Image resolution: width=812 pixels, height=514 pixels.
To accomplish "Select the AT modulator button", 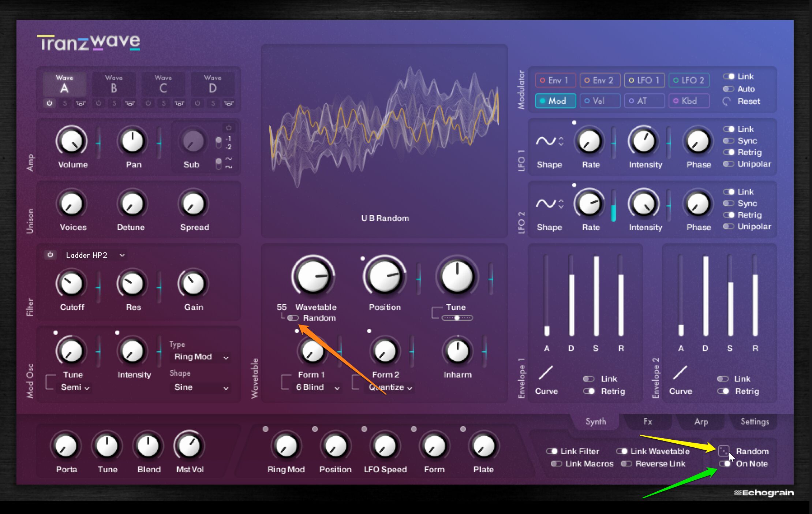I will coord(644,101).
